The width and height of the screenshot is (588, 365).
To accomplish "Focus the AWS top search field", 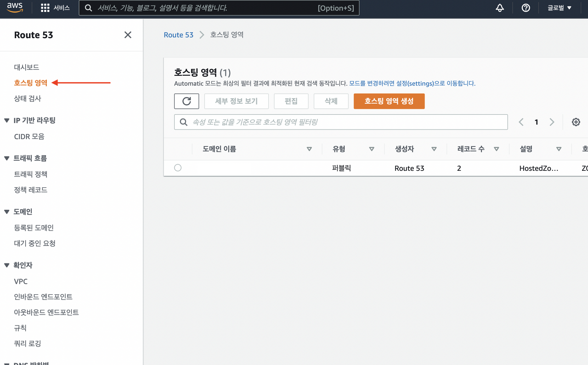I will (x=219, y=8).
